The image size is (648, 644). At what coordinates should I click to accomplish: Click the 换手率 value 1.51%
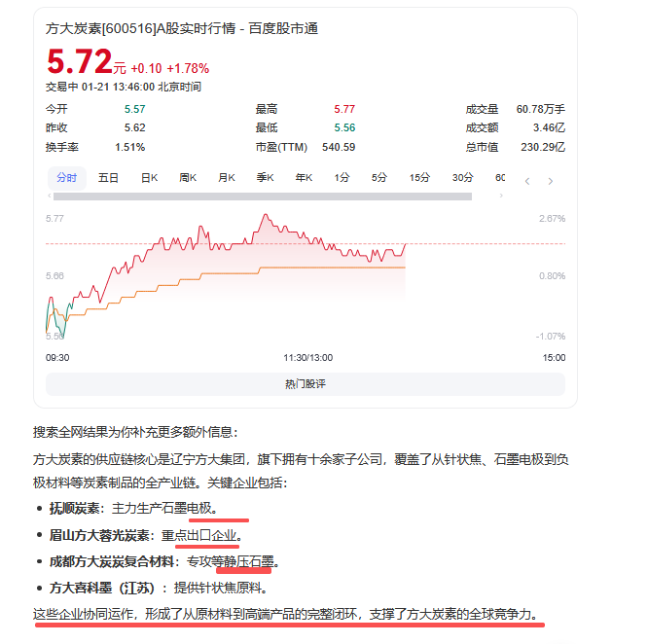click(x=129, y=148)
